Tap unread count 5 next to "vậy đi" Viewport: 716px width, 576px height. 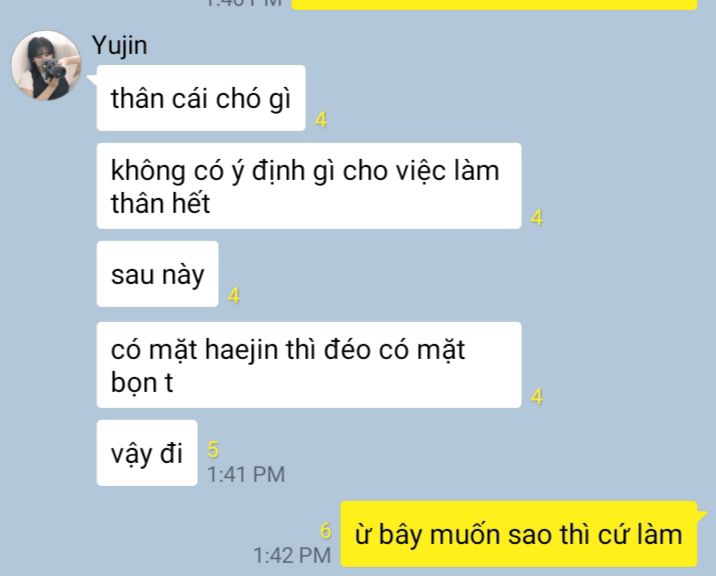[213, 450]
